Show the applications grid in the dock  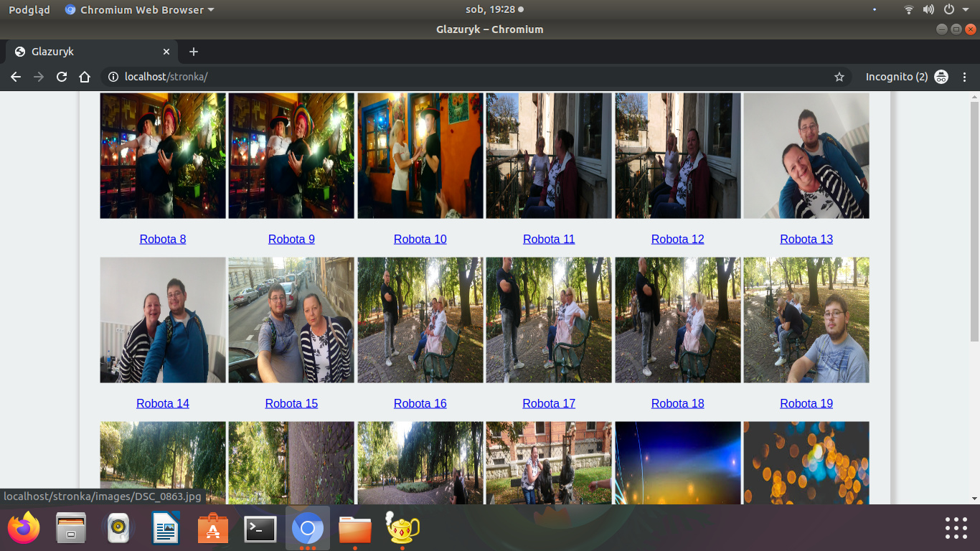(x=956, y=528)
